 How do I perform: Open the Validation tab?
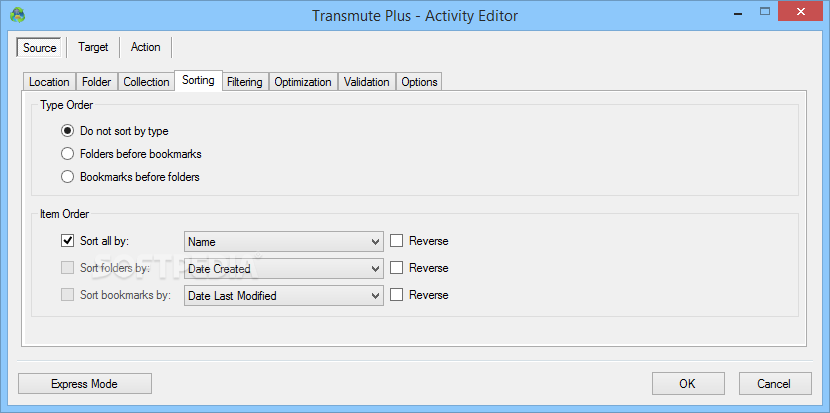366,82
